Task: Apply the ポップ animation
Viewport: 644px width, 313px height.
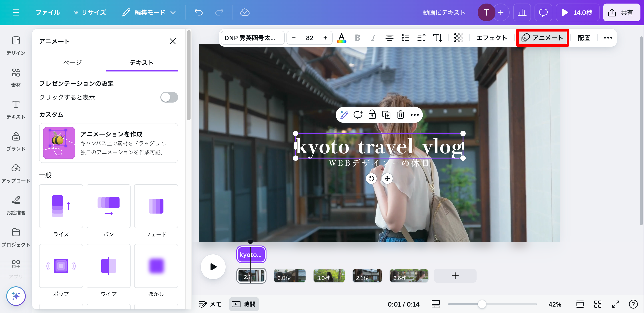Action: pos(61,266)
